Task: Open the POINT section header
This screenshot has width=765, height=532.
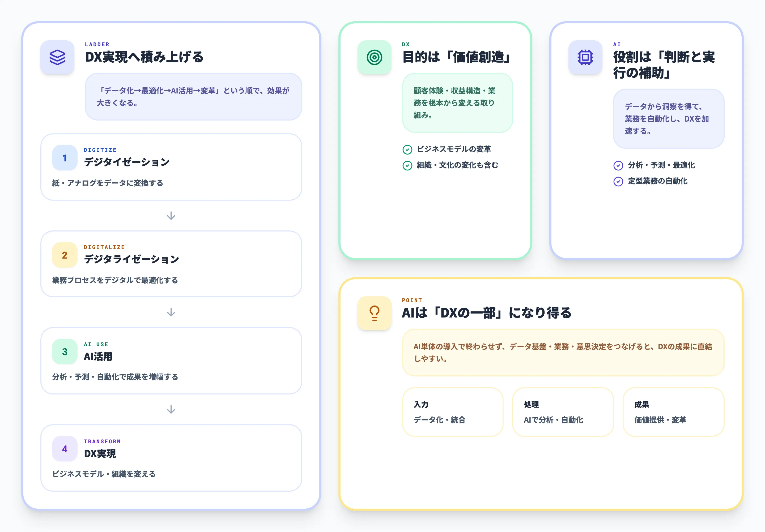Action: 412,300
